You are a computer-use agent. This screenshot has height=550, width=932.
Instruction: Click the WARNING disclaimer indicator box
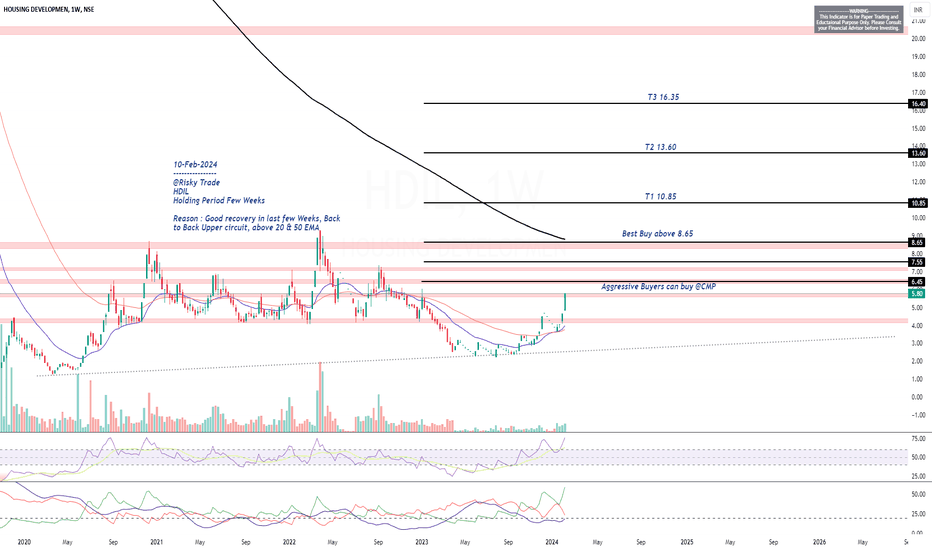(858, 20)
